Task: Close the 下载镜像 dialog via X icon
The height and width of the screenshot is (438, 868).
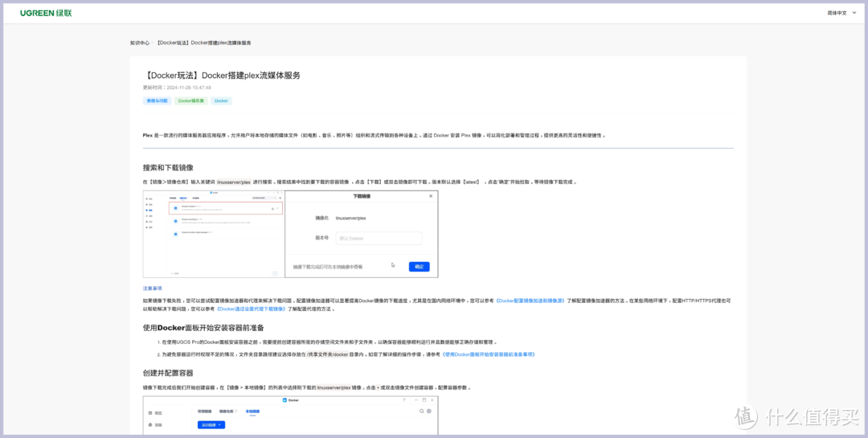Action: pyautogui.click(x=431, y=195)
